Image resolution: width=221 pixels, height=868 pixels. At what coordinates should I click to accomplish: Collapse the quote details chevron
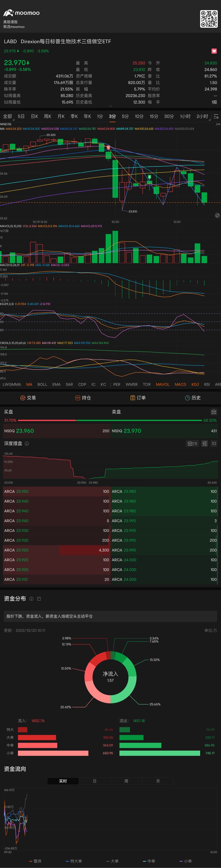pyautogui.click(x=110, y=106)
